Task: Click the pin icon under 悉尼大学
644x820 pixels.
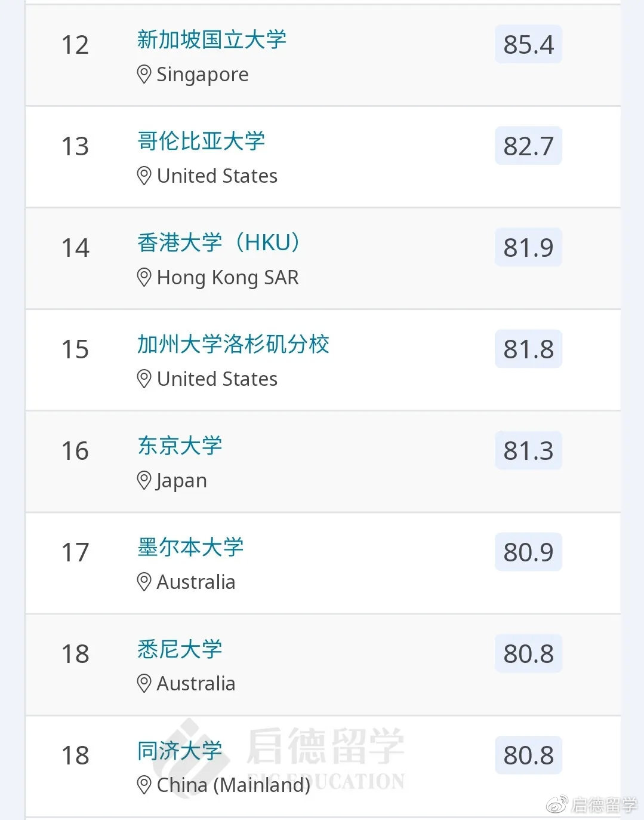Action: (144, 684)
